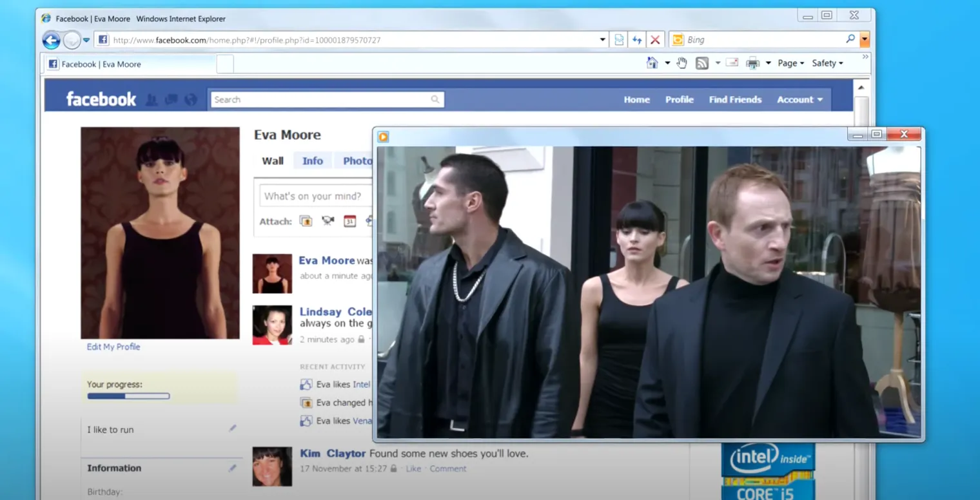The image size is (980, 500).
Task: Like Kim Claytor's post
Action: click(413, 468)
